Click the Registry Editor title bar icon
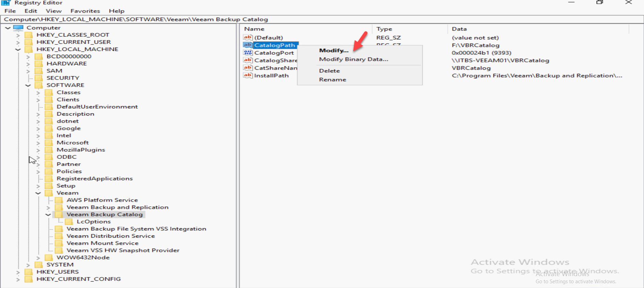The width and height of the screenshot is (644, 288). pyautogui.click(x=6, y=3)
